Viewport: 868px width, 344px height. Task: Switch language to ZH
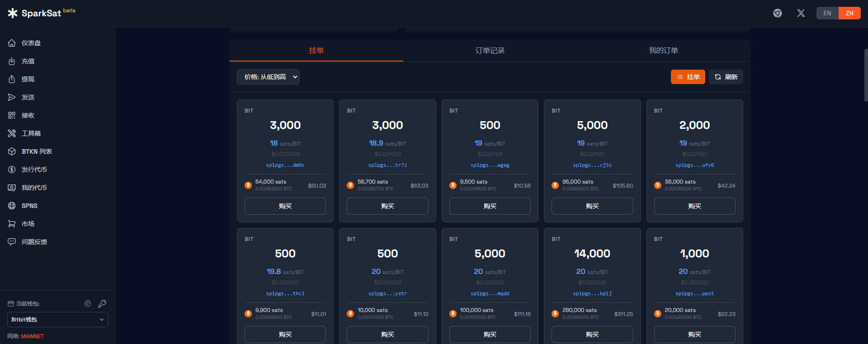pos(849,13)
